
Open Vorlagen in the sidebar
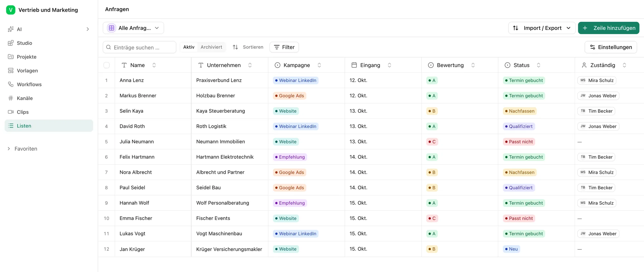click(x=49, y=71)
